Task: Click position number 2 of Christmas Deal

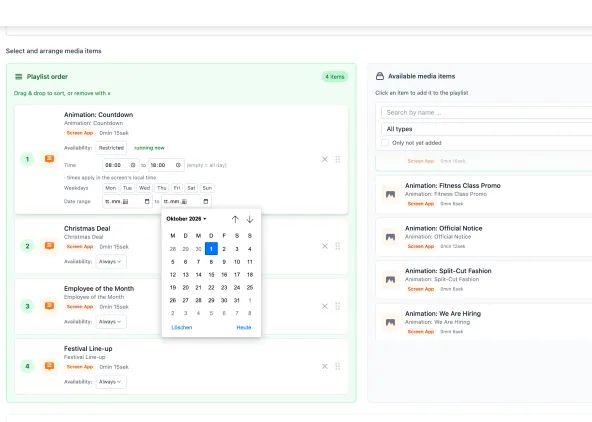Action: pos(27,246)
